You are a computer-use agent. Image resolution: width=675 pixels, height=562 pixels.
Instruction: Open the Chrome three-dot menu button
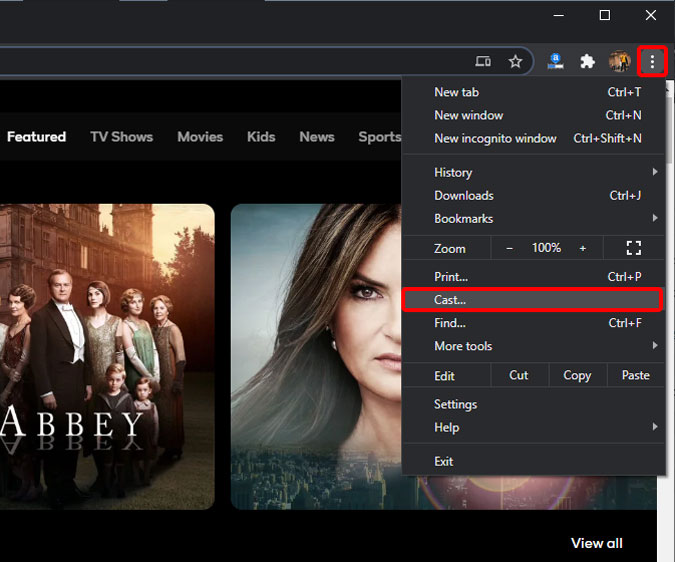tap(652, 62)
